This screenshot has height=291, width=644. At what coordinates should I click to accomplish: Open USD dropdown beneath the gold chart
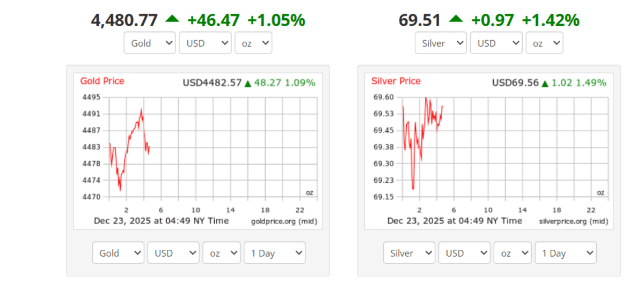173,253
